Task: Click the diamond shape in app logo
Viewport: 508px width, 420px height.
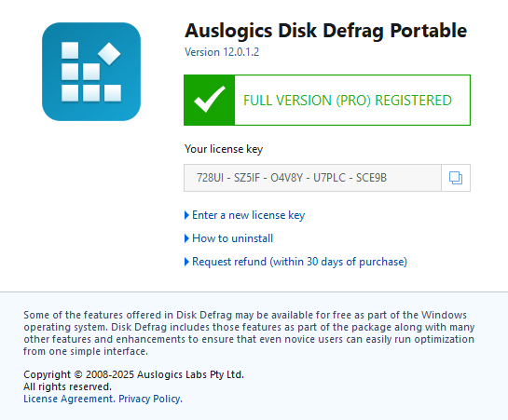Action: [x=109, y=54]
